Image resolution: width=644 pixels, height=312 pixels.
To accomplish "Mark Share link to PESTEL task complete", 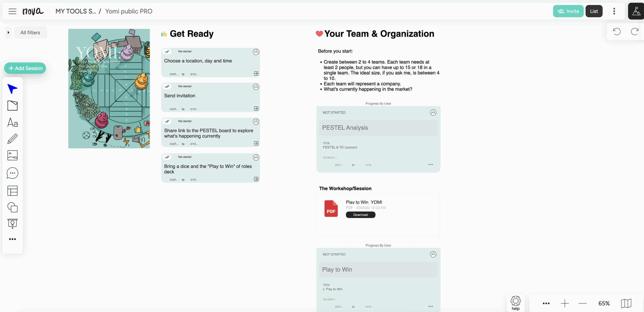I will coord(167,121).
